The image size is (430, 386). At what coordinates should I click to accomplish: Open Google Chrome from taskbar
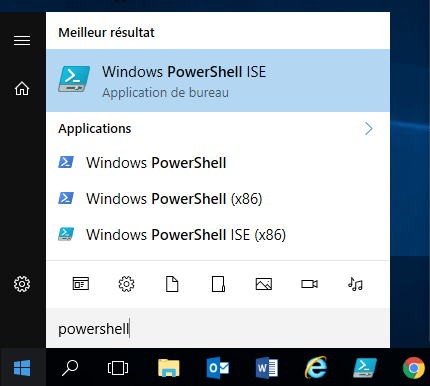pyautogui.click(x=414, y=368)
